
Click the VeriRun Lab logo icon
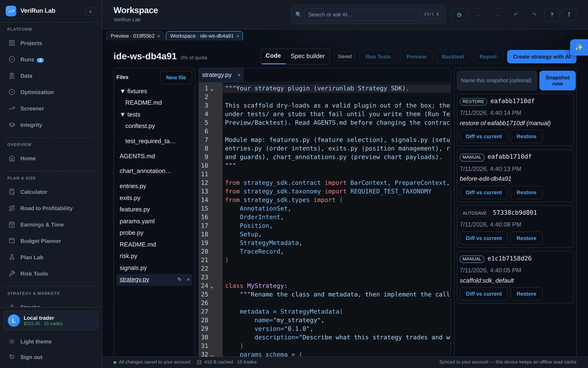click(x=11, y=11)
